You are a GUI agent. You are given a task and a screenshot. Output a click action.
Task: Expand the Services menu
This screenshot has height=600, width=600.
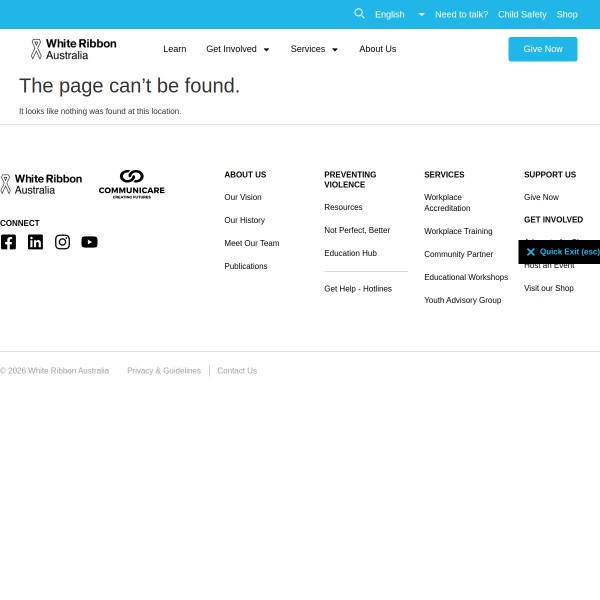(314, 49)
